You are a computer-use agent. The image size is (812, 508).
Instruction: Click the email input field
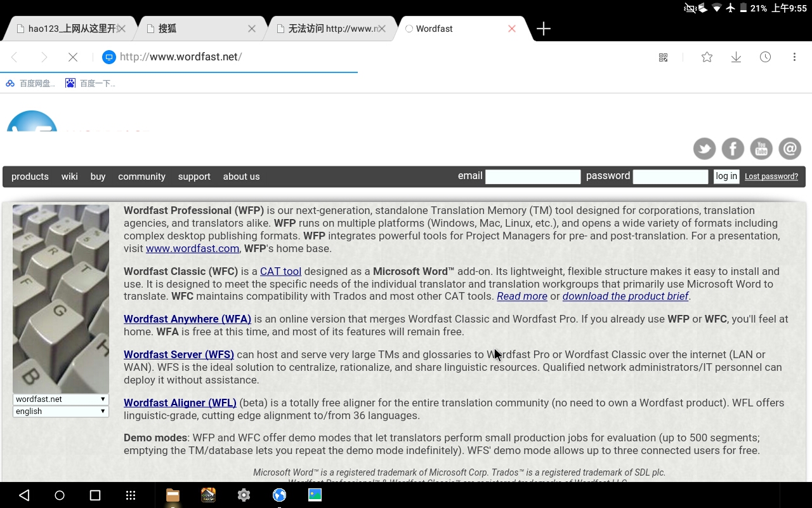(533, 177)
